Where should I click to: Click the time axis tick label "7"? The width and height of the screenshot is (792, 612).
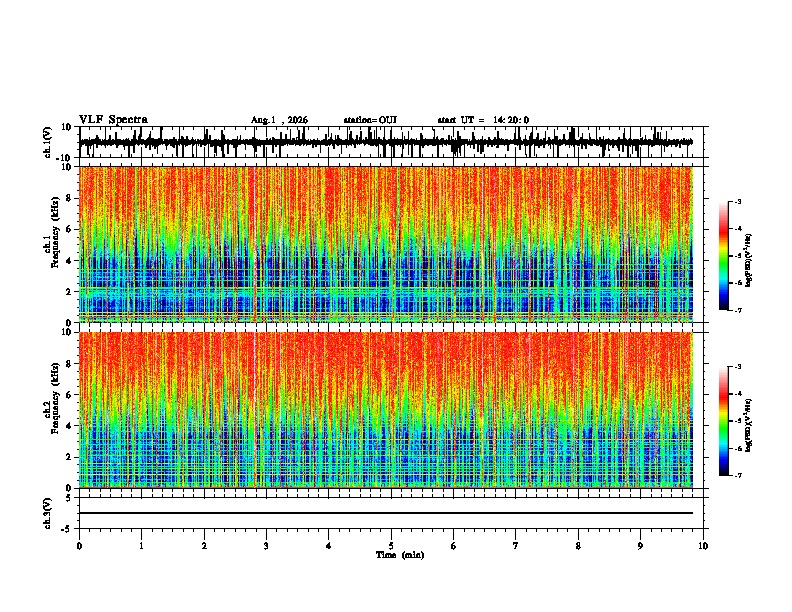[x=516, y=546]
